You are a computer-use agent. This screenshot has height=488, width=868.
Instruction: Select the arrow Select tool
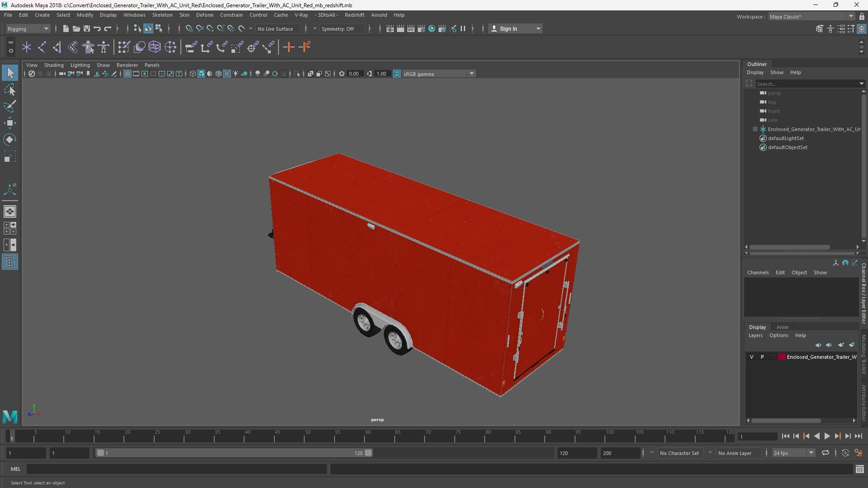(10, 73)
